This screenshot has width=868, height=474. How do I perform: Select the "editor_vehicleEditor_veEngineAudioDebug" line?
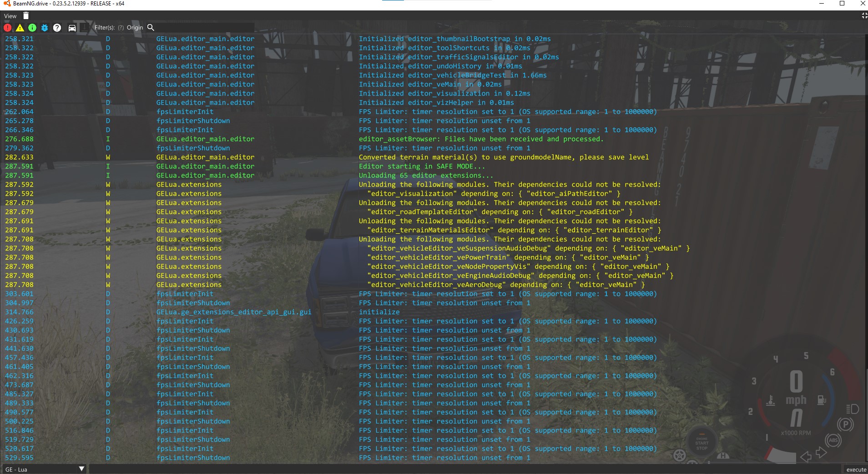pos(520,276)
